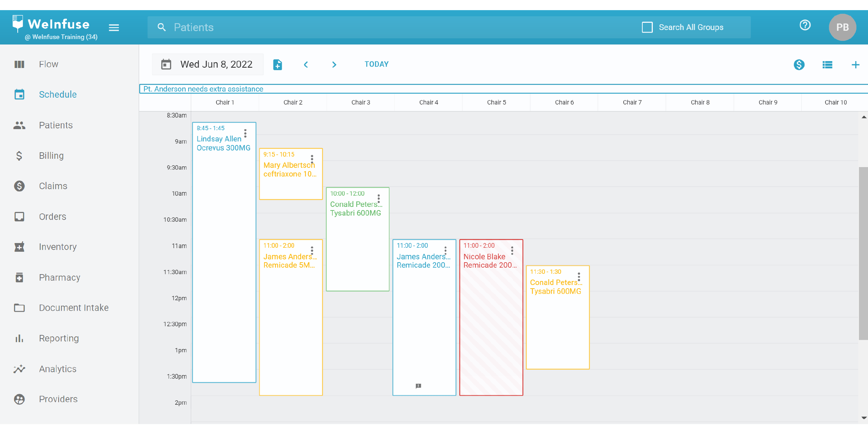Image resolution: width=868 pixels, height=434 pixels.
Task: Open the PB user avatar
Action: 842,27
